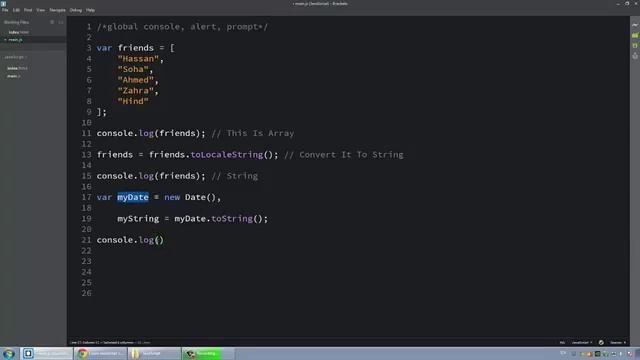Screen dimensions: 640x360
Task: Click the global comment on line 1
Action: [x=182, y=27]
